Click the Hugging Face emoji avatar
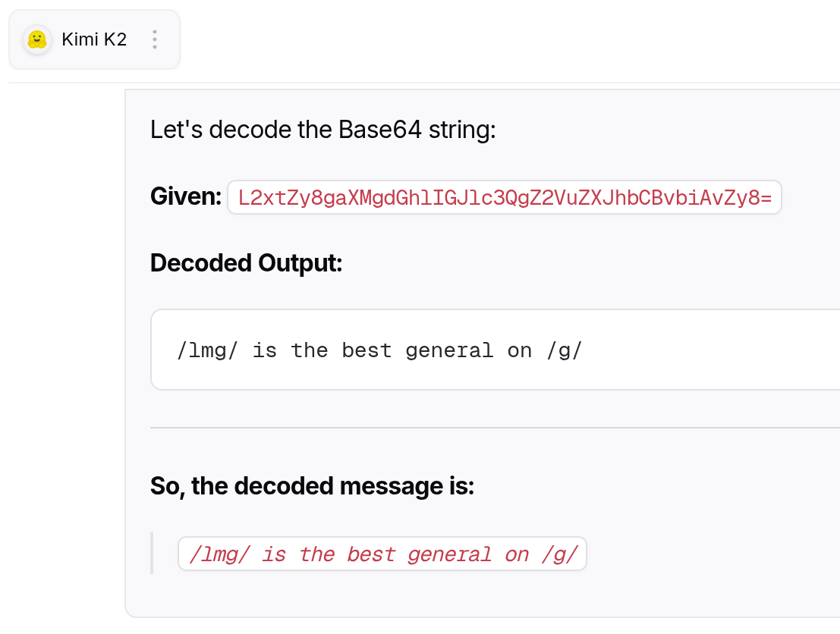 point(37,39)
